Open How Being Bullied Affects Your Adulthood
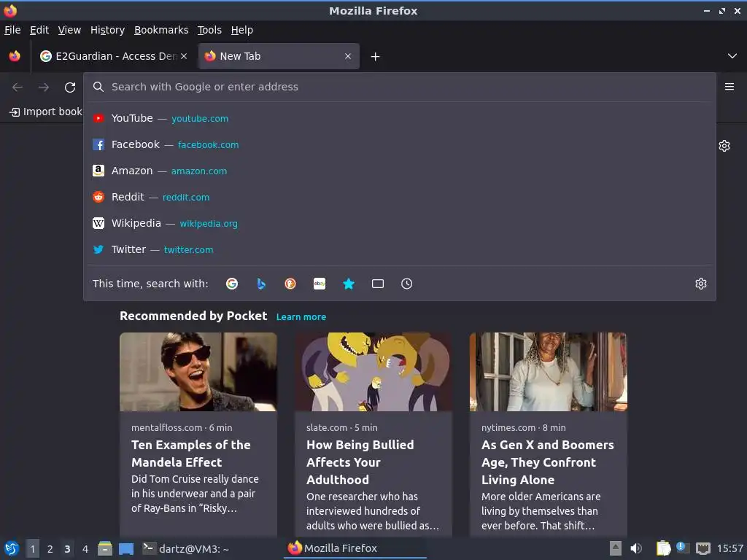The height and width of the screenshot is (560, 747). (x=360, y=462)
